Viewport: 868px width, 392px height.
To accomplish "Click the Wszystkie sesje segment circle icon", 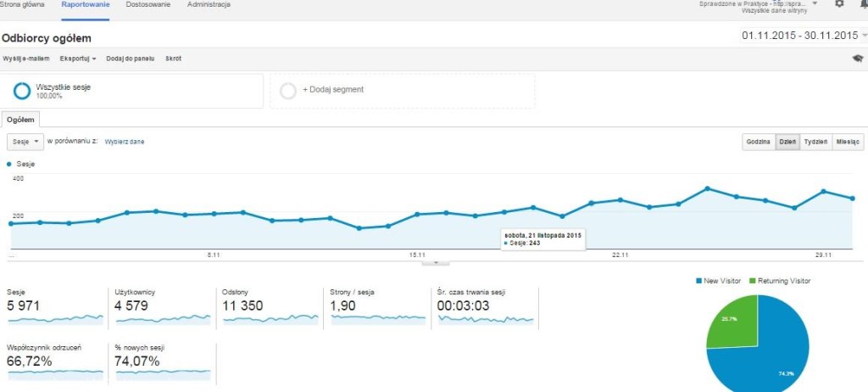I will pyautogui.click(x=22, y=91).
